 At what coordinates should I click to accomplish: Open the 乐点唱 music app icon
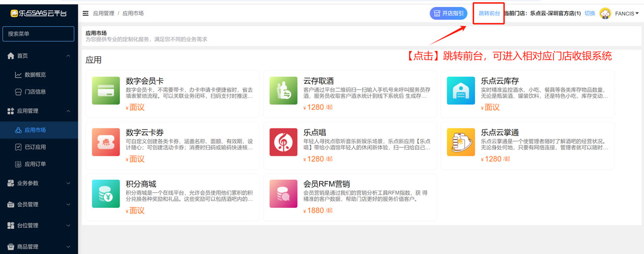[x=283, y=142]
